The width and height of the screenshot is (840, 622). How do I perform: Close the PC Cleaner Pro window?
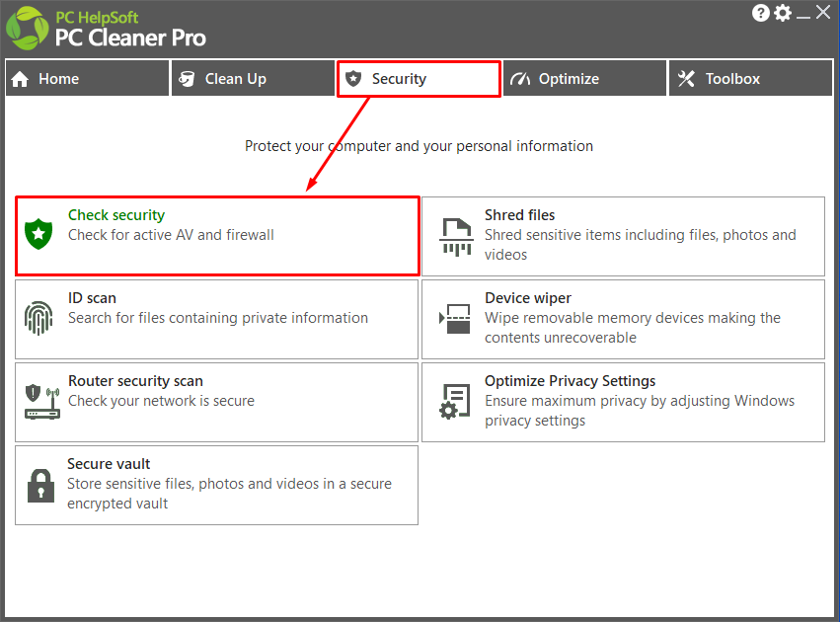[823, 12]
